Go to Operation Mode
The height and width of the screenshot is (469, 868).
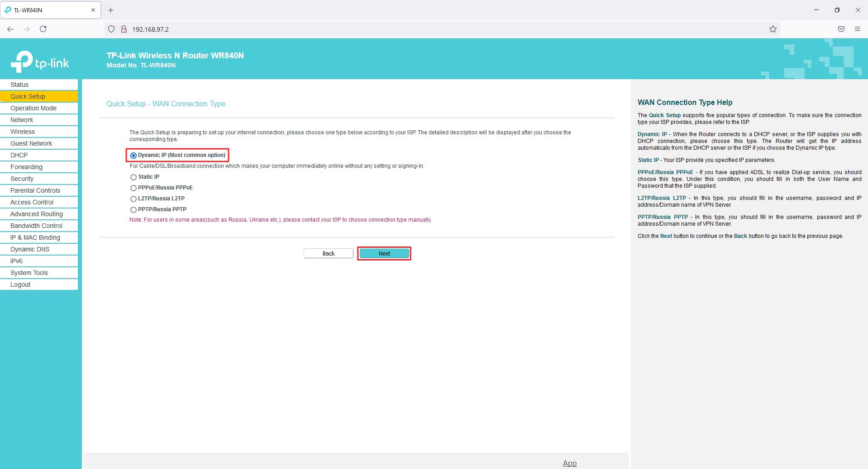(39, 108)
